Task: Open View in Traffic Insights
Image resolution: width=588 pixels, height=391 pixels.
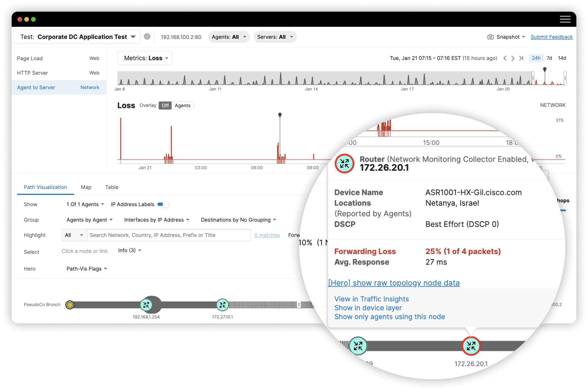Action: 372,299
